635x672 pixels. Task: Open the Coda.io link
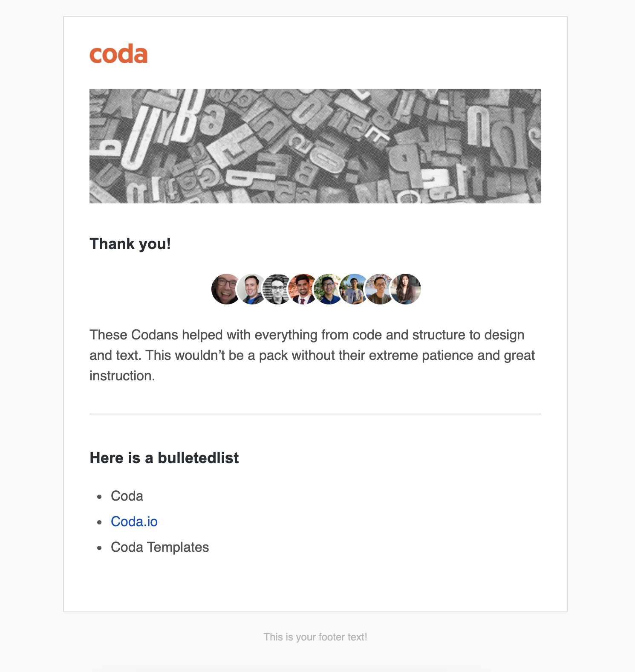(134, 521)
